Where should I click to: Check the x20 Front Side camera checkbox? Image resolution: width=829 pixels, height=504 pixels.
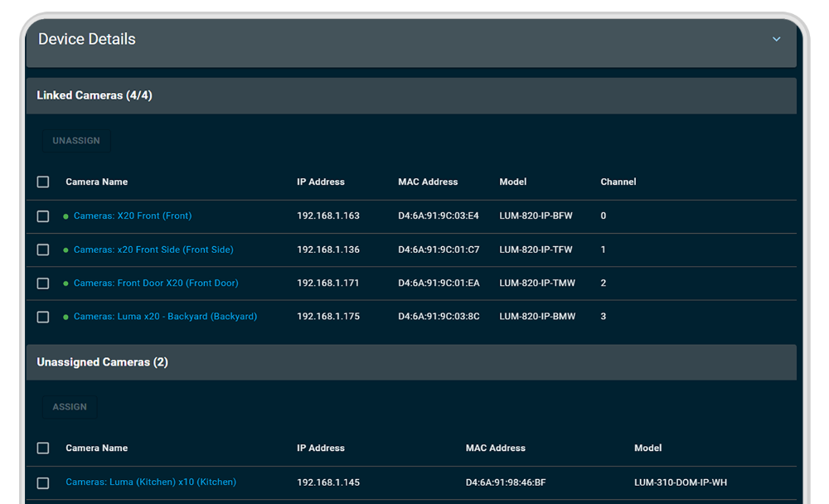pyautogui.click(x=43, y=250)
